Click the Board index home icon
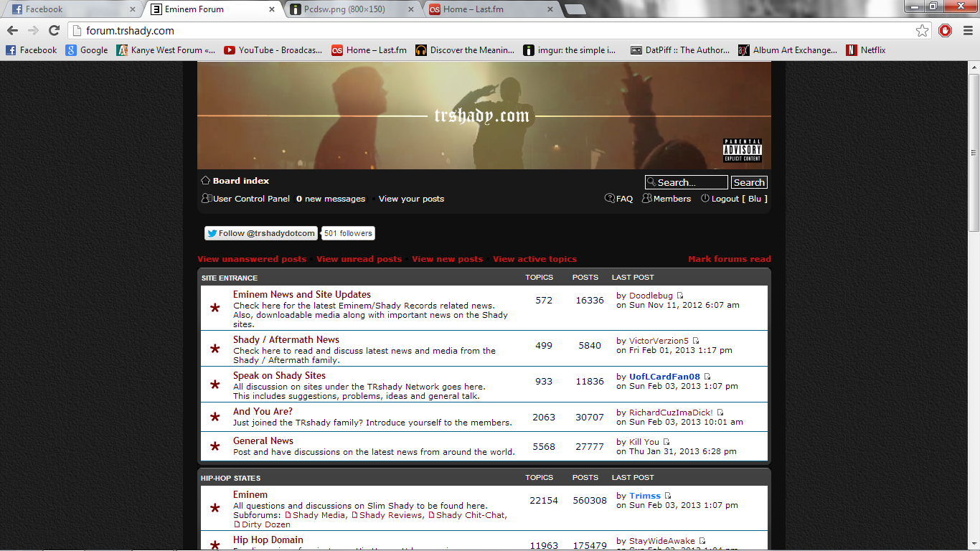This screenshot has width=980, height=551. point(205,180)
